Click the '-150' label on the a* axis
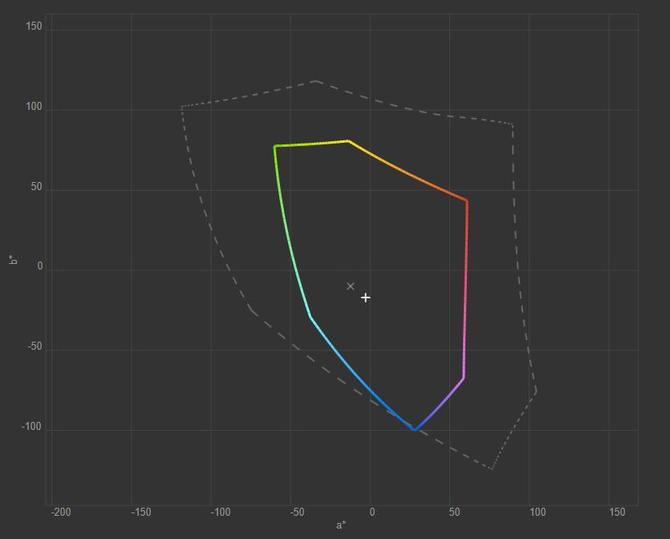This screenshot has height=539, width=670. tap(141, 512)
